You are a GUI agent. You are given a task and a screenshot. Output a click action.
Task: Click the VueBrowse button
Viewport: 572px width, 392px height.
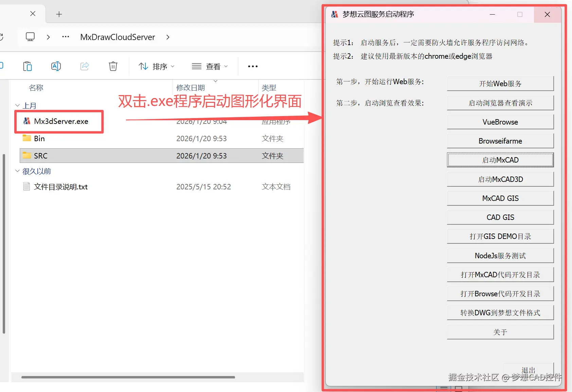(x=500, y=122)
